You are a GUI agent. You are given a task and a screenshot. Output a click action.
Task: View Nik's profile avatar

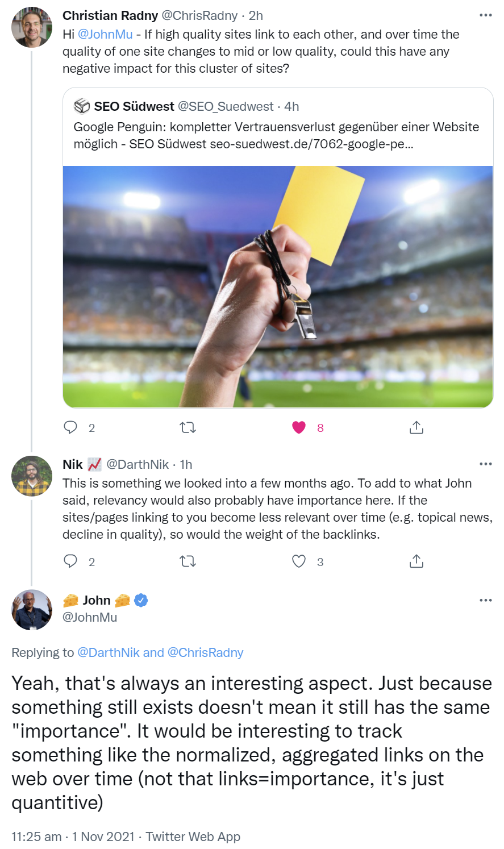pyautogui.click(x=32, y=476)
